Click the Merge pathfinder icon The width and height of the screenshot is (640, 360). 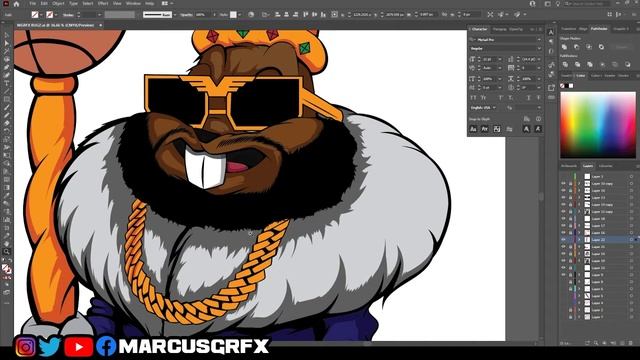[x=590, y=64]
